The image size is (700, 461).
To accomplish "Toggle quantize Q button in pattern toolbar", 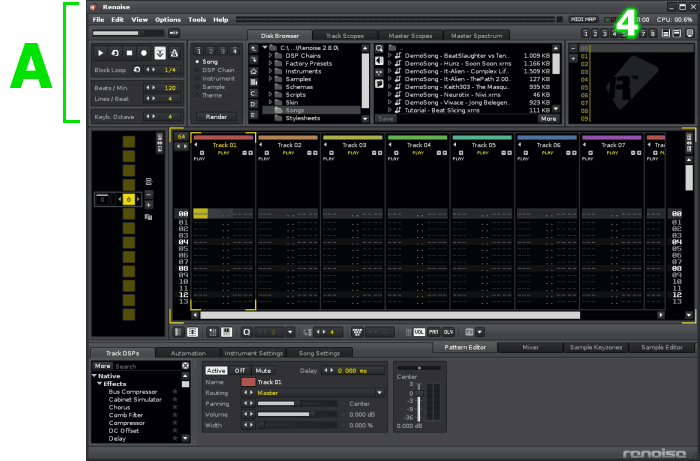I will (246, 332).
